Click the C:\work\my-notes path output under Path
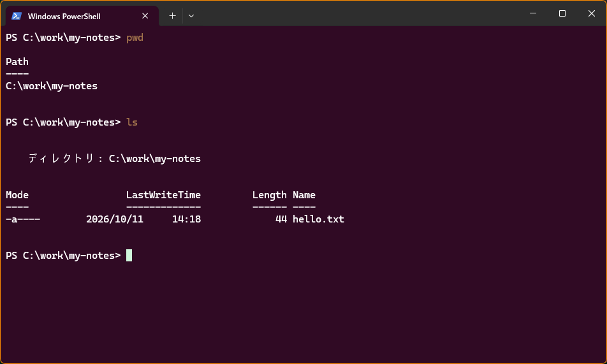607x364 pixels. [52, 86]
